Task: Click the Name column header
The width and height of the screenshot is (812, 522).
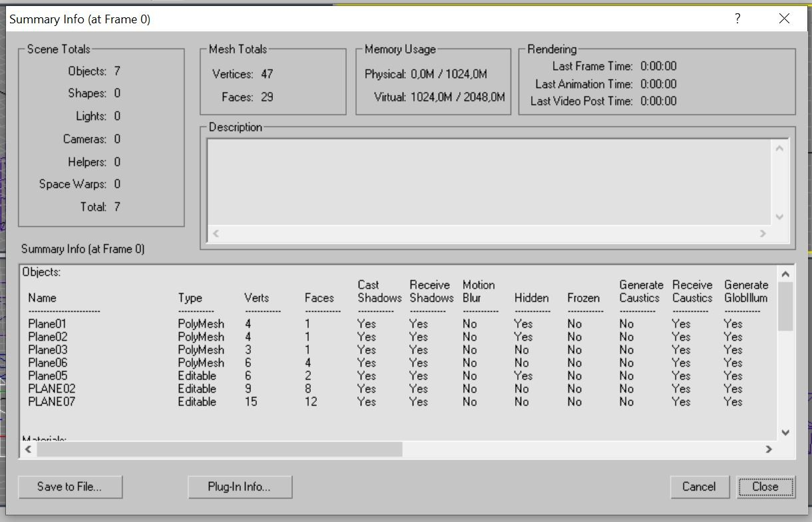Action: pyautogui.click(x=42, y=298)
